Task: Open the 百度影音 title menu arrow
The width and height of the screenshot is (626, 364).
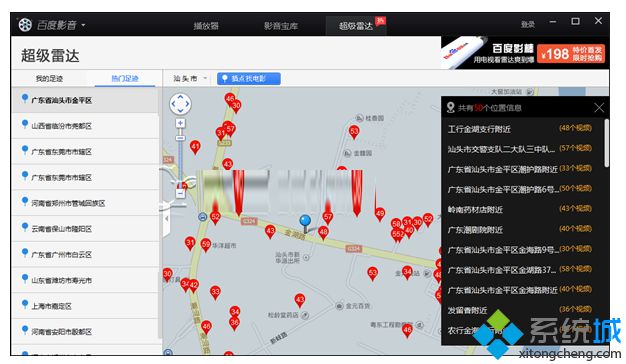Action: point(83,25)
